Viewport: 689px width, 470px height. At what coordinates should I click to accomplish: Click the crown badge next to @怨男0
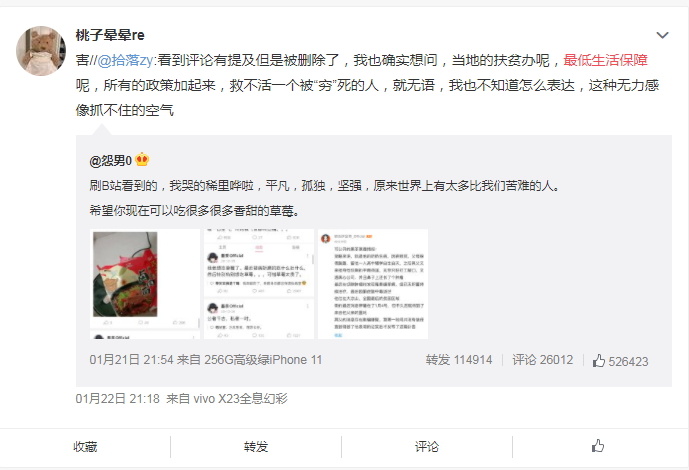pyautogui.click(x=142, y=159)
